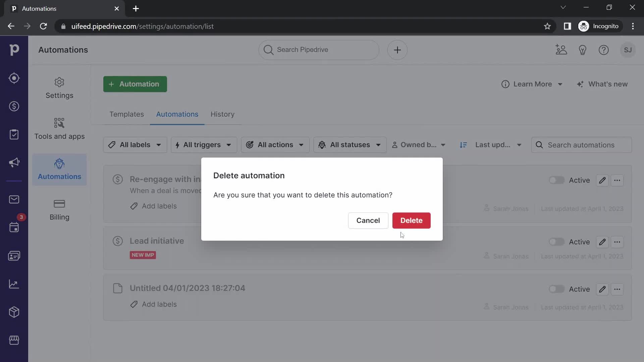Viewport: 644px width, 362px height.
Task: Open Contacts card icon in sidebar
Action: click(14, 256)
